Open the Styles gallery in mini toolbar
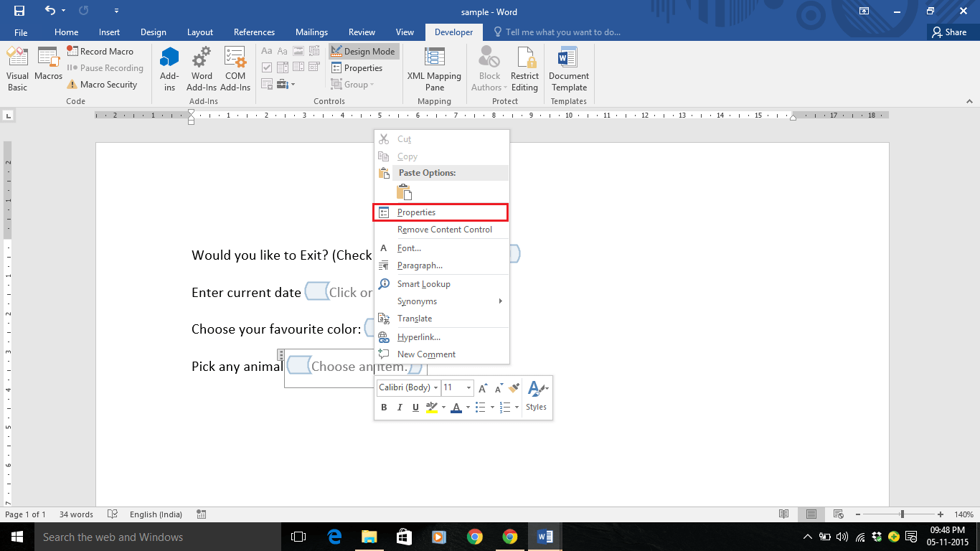The height and width of the screenshot is (551, 980). 537,397
